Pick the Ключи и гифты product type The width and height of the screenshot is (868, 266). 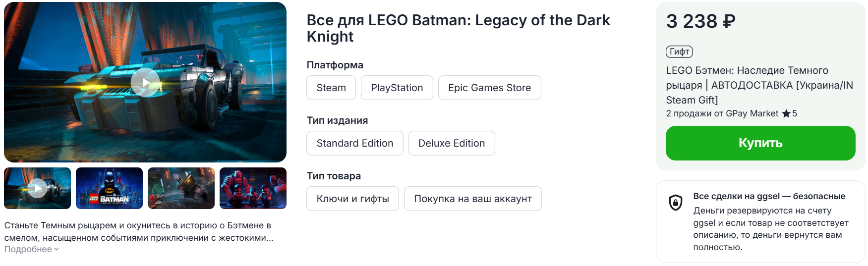click(x=352, y=199)
